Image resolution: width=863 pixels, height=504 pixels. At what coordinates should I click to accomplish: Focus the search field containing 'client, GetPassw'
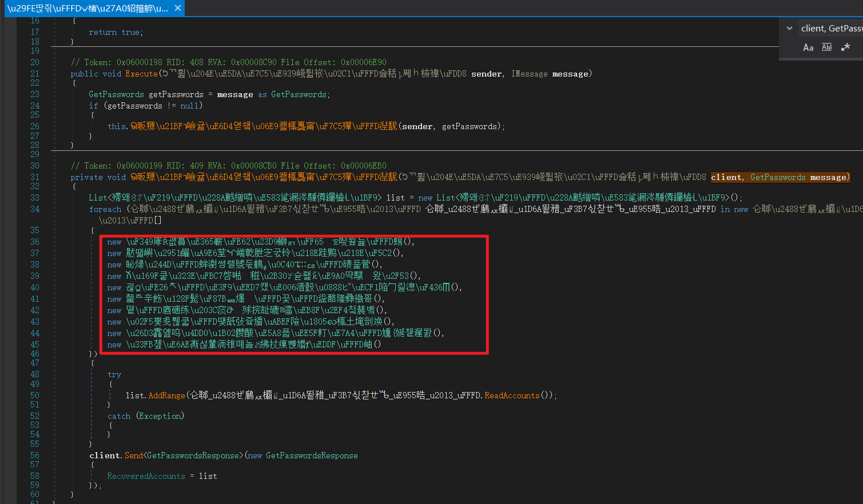pyautogui.click(x=831, y=28)
